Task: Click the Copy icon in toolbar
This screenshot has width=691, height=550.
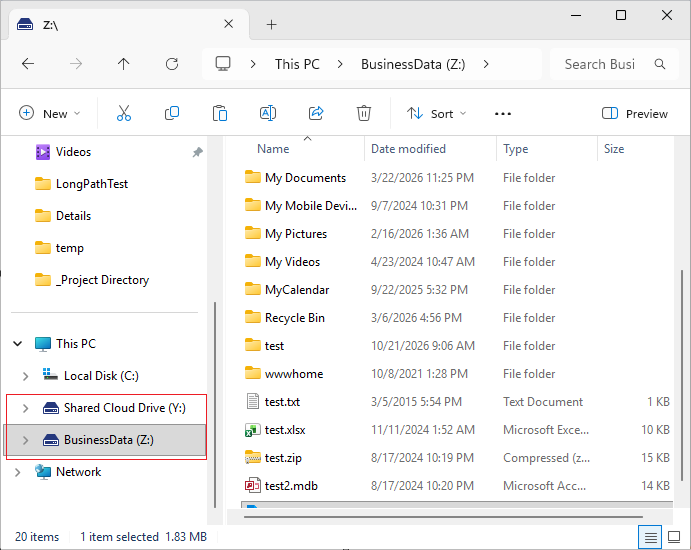Action: [172, 113]
